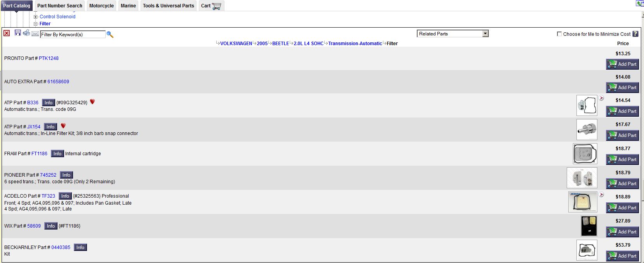Open the Part Number Search tab
644x263 pixels.
pos(60,6)
